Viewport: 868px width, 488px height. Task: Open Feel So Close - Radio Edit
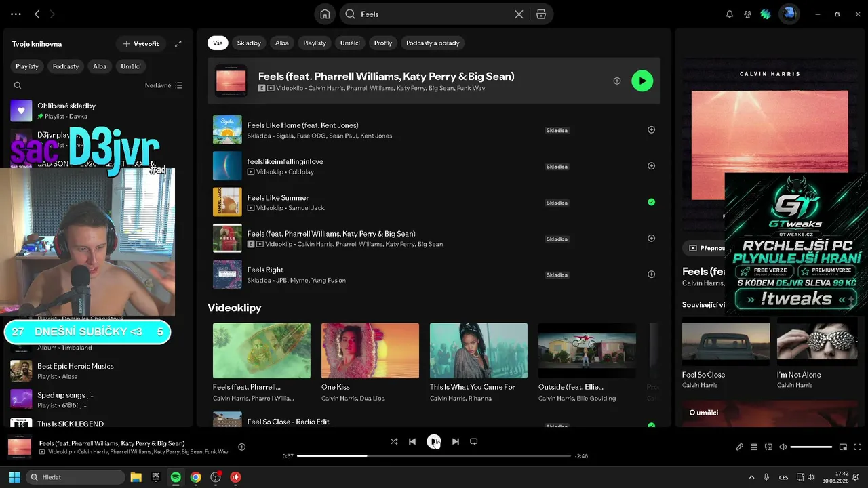[434, 420]
